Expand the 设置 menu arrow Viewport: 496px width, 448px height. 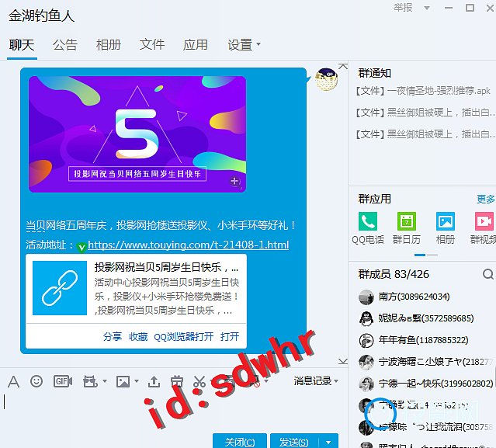(258, 44)
